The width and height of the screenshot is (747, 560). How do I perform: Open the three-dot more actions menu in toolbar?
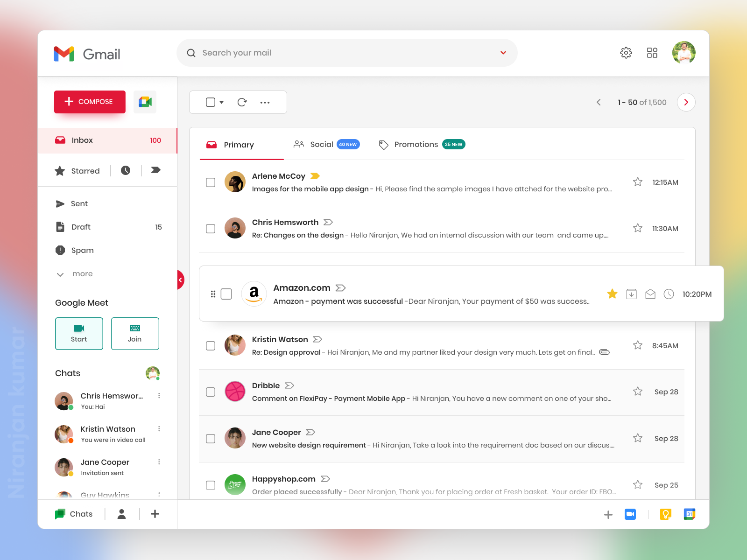(265, 102)
